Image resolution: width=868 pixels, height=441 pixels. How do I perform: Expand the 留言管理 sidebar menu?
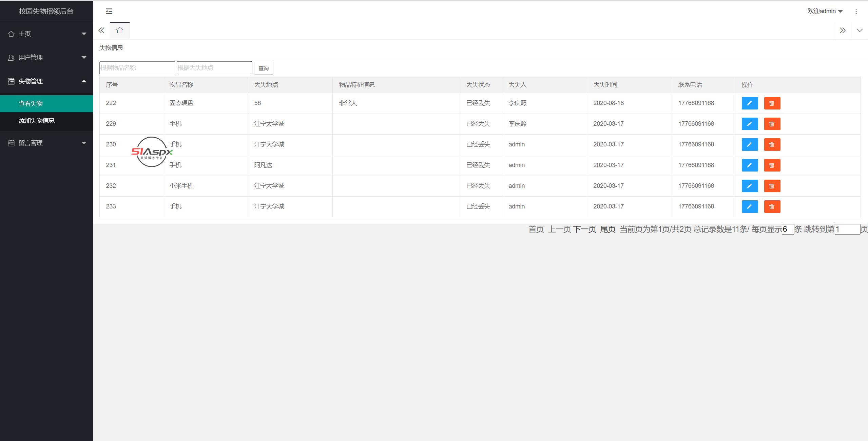[46, 143]
